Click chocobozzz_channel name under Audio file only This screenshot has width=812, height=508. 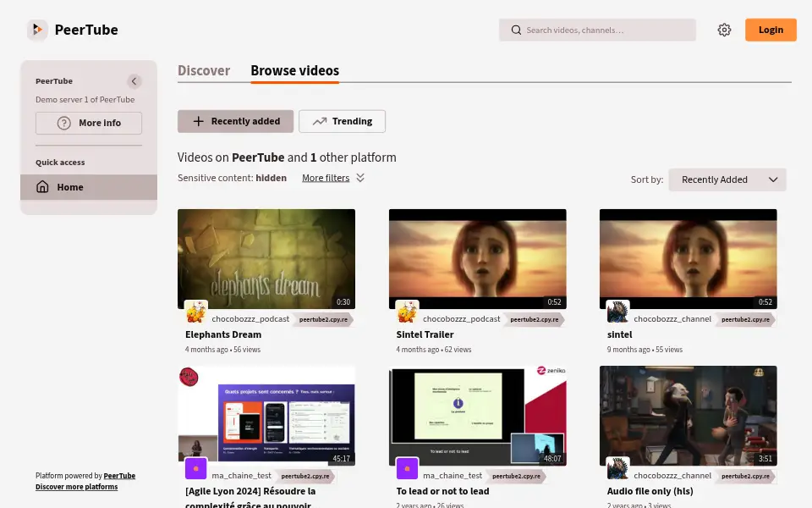[x=672, y=476]
